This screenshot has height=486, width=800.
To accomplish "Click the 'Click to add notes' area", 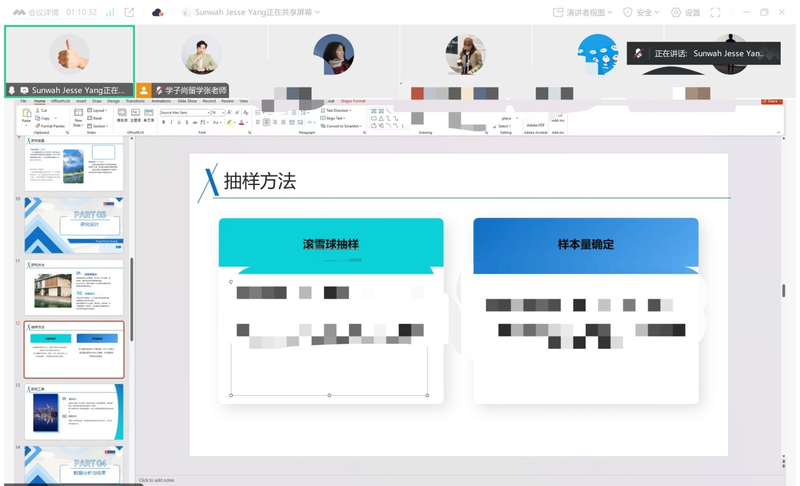I will [x=156, y=480].
